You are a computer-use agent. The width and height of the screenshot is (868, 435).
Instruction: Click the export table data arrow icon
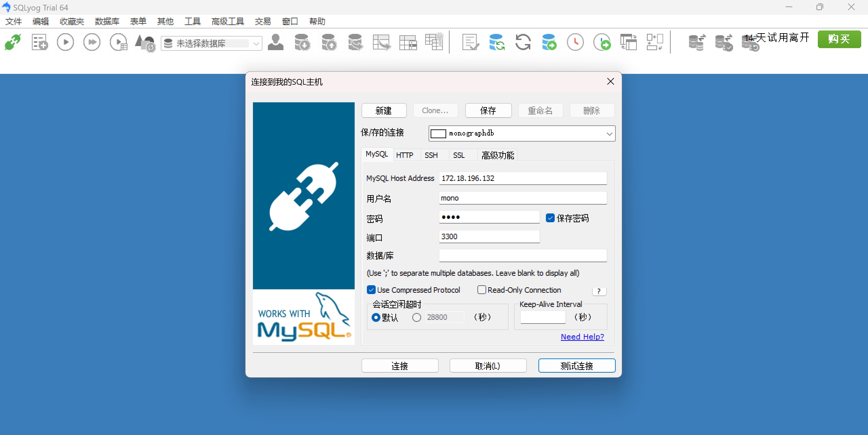(382, 43)
